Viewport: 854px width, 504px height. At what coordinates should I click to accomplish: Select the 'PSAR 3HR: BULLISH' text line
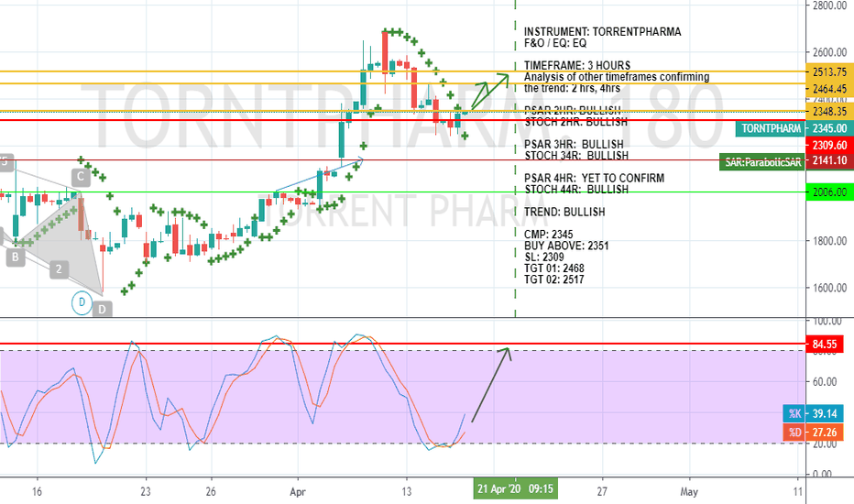click(574, 145)
